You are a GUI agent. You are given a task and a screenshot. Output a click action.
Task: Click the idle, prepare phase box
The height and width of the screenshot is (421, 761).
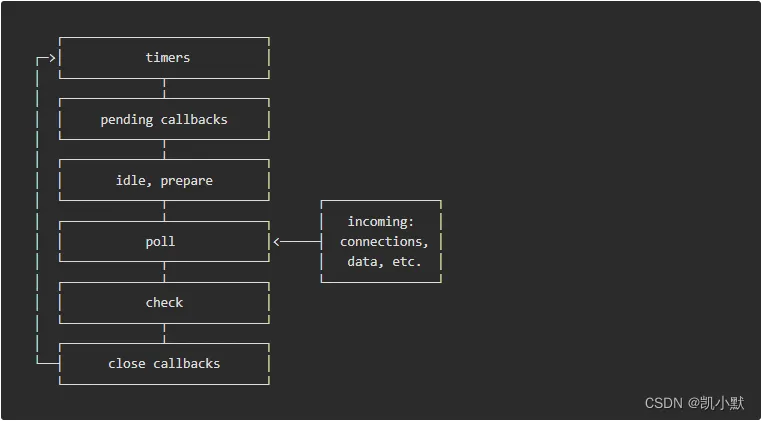[165, 181]
